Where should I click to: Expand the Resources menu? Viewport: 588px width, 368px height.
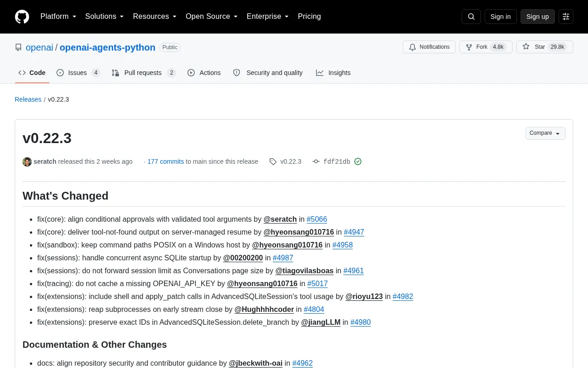tap(155, 17)
